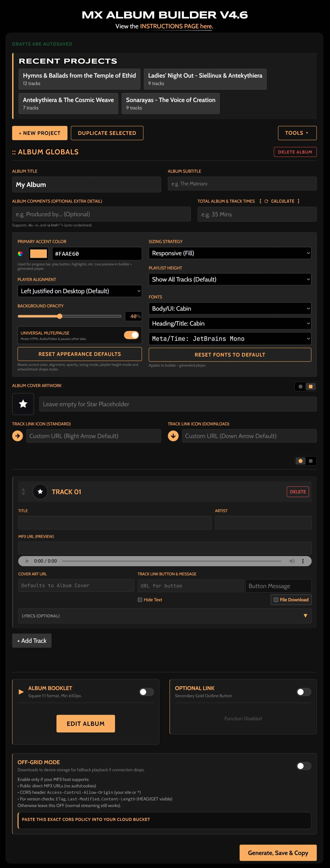Click the right arrow standard track link icon
Viewport: 330px width, 868px height.
coord(18,436)
